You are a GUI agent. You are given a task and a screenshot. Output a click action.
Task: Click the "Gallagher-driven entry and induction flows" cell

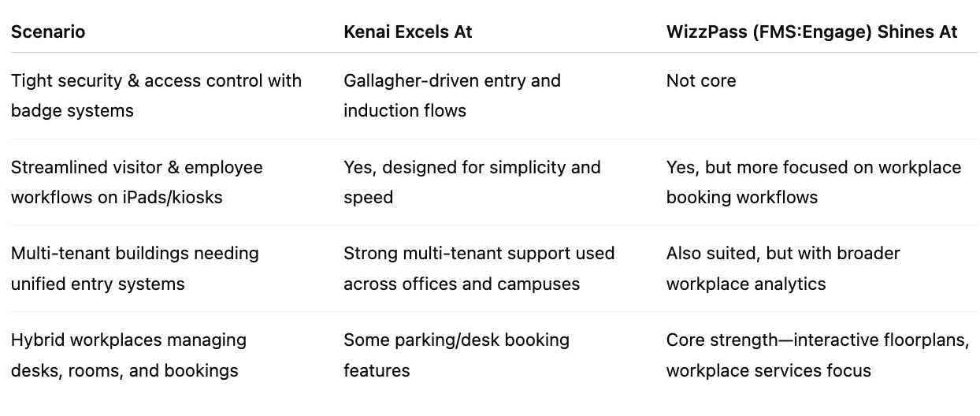451,95
